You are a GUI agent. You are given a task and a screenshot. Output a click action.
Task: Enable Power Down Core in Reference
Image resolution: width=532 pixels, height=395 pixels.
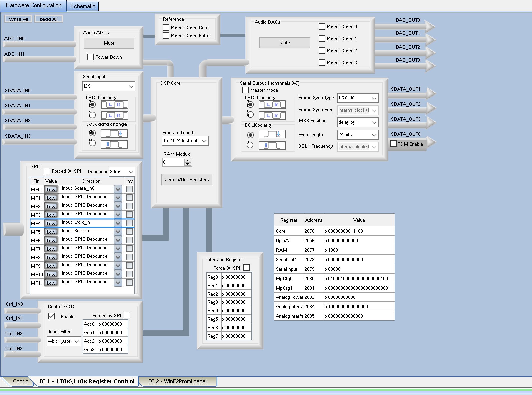166,27
